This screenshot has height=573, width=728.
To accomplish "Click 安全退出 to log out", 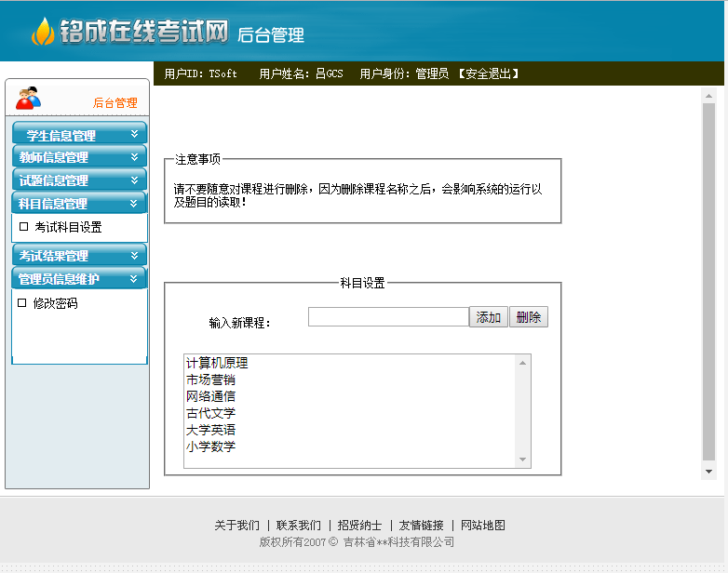I will tap(488, 73).
